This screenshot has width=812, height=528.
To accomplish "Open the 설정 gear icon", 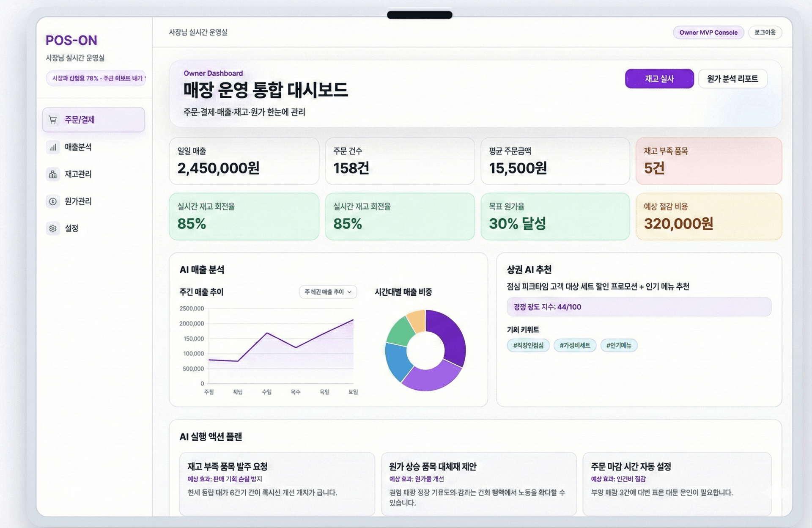I will tap(52, 228).
